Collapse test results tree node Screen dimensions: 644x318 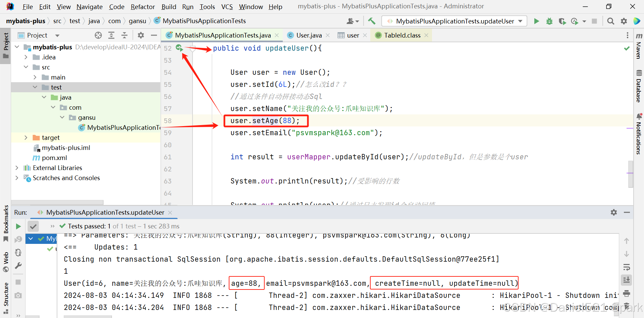pos(31,238)
